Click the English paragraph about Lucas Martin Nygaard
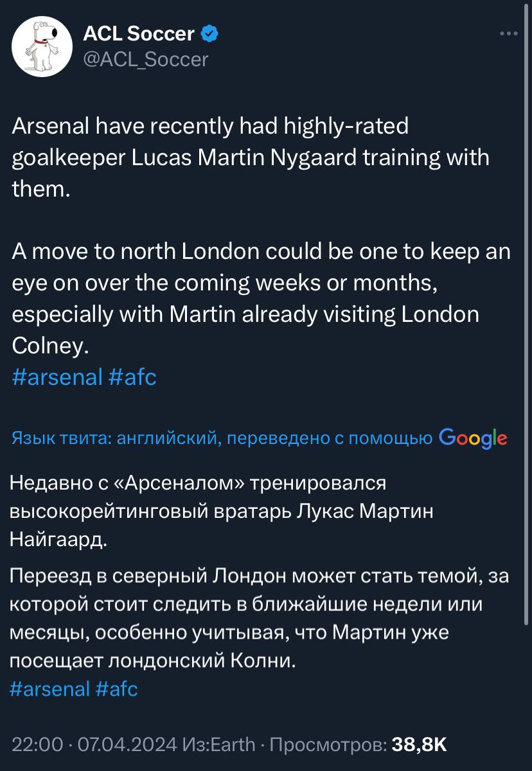532x771 pixels. point(251,157)
